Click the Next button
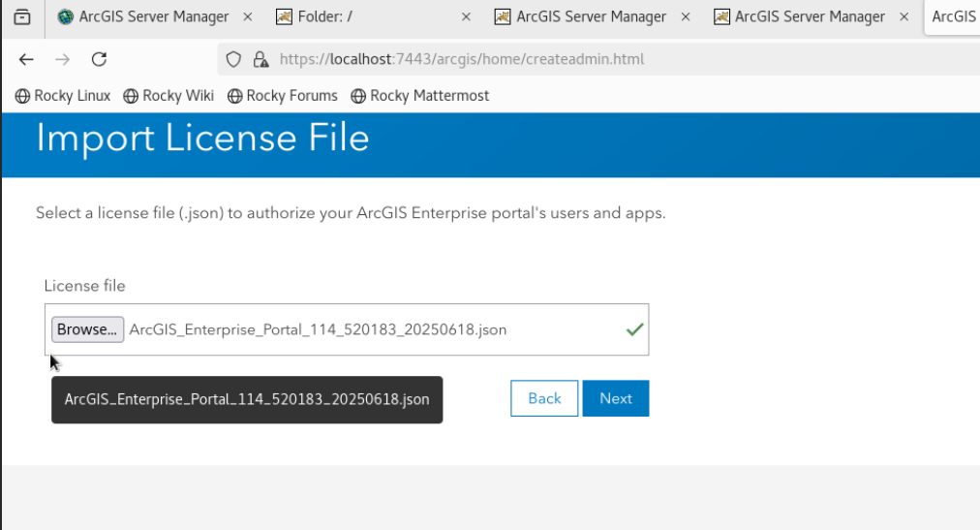 click(x=616, y=398)
